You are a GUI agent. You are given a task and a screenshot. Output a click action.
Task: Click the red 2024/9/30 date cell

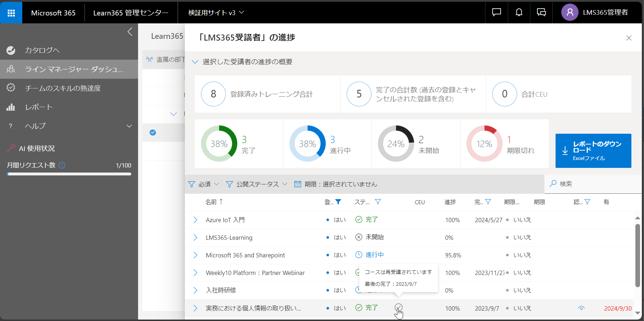[618, 308]
